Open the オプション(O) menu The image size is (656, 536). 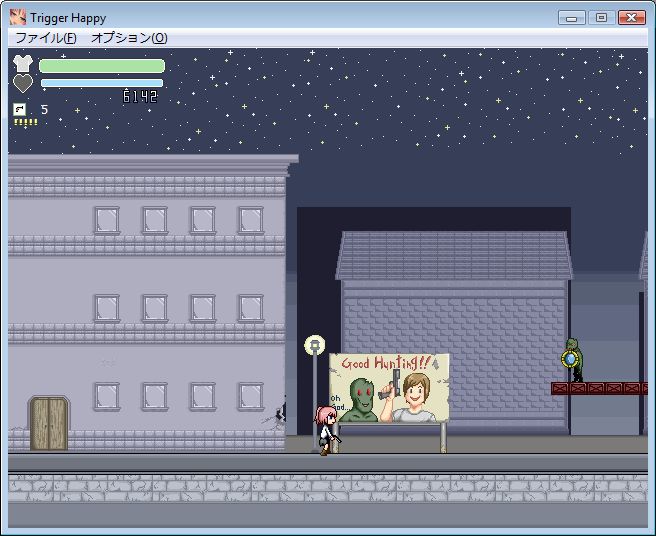129,38
